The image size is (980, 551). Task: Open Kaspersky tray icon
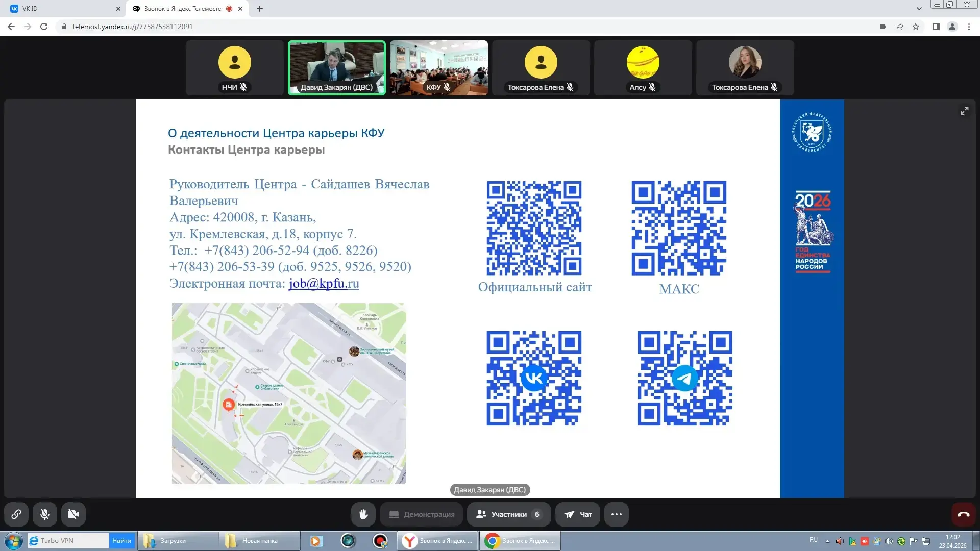852,541
